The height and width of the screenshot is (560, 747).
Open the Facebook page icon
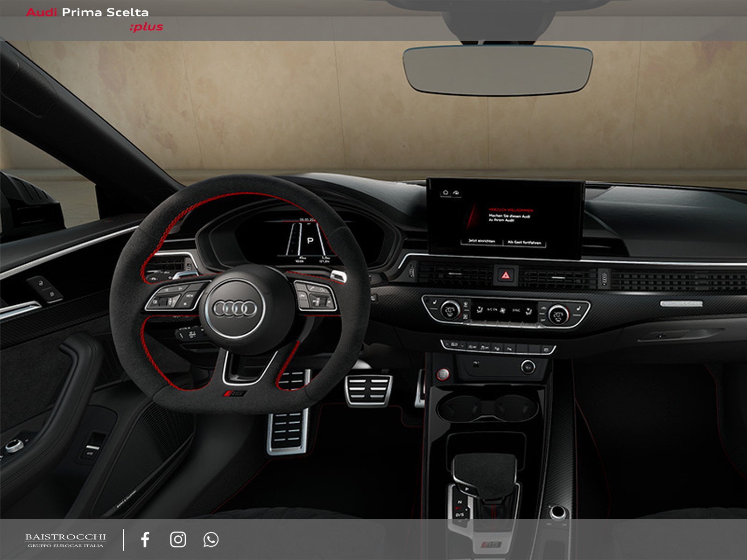pos(145,539)
